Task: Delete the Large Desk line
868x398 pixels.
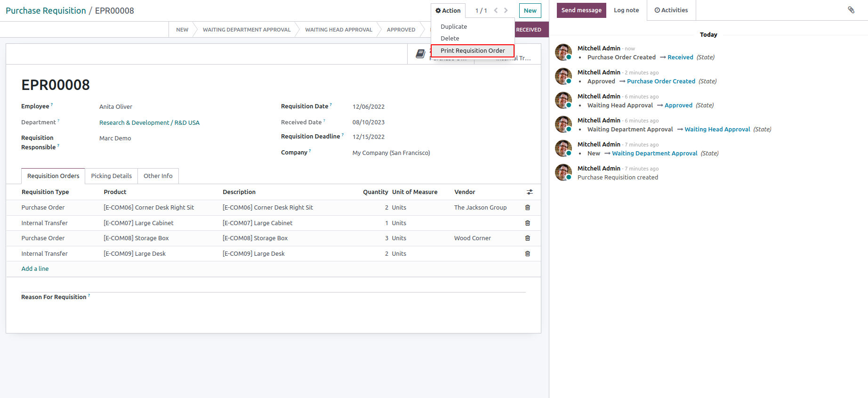Action: [528, 254]
